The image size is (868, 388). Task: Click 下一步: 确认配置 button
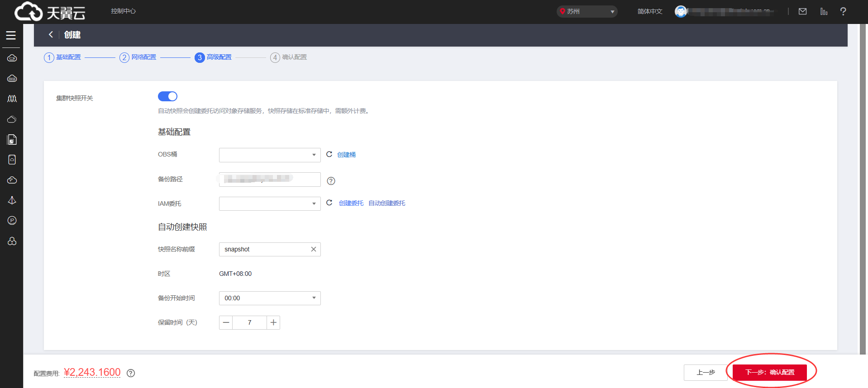coord(770,372)
